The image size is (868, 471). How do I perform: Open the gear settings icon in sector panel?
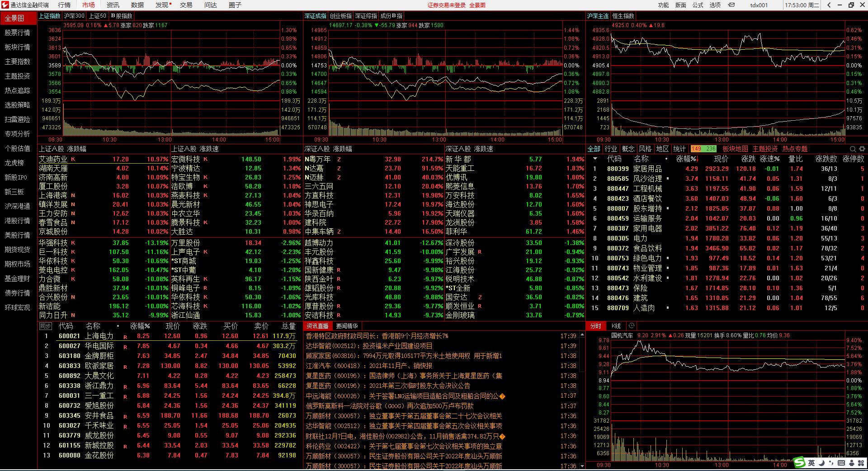(x=862, y=149)
